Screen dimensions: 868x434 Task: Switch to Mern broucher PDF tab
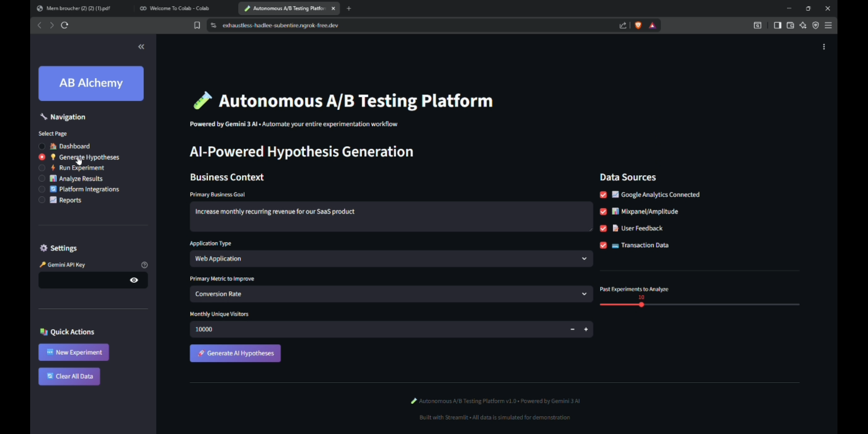(x=78, y=8)
